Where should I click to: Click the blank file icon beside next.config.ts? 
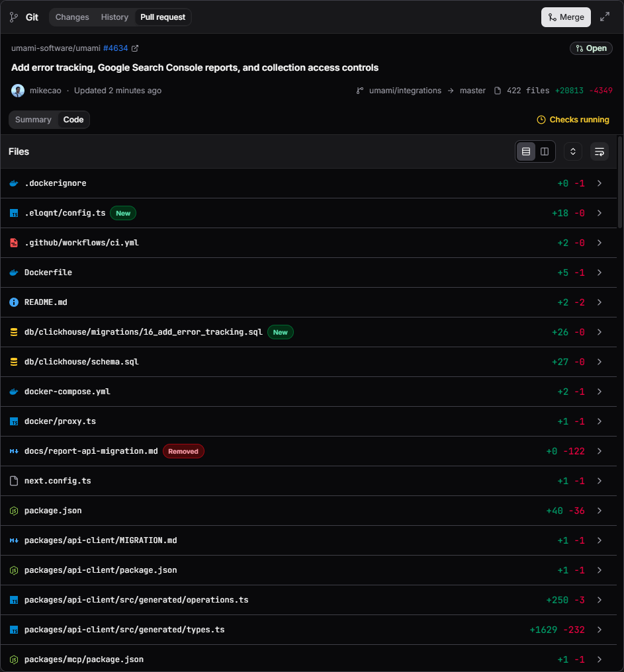pos(14,481)
